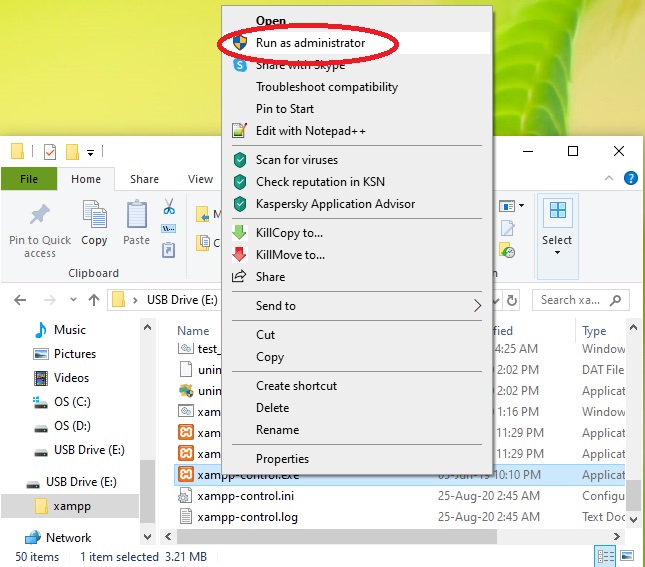Image resolution: width=645 pixels, height=567 pixels.
Task: Open the Recent locations dropdown
Action: click(73, 300)
